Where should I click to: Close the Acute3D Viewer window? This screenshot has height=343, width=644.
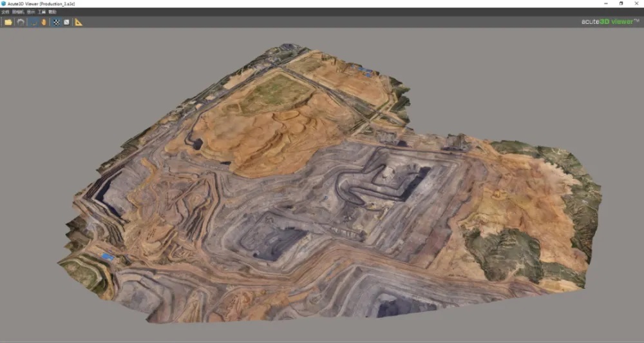tap(637, 3)
